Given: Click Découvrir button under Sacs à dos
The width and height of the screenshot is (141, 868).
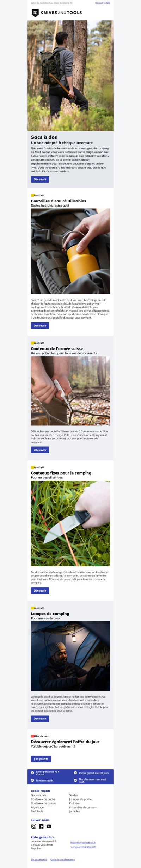Looking at the screenshot, I should 40,179.
